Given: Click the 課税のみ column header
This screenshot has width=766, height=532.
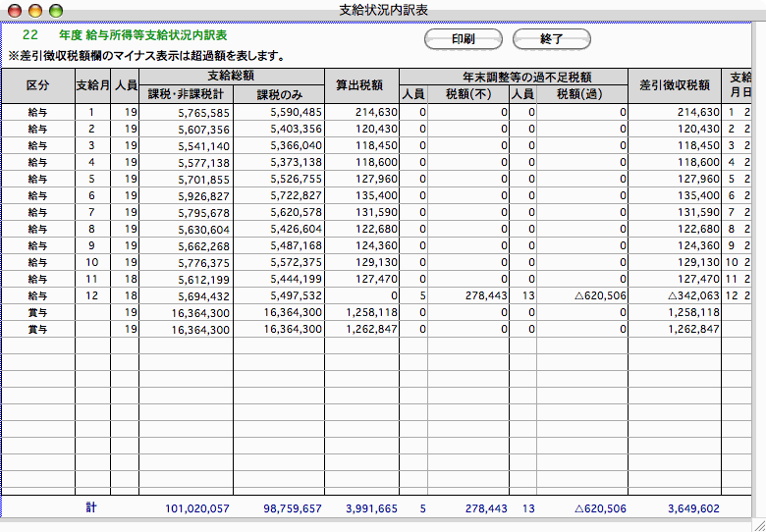Looking at the screenshot, I should 279,94.
